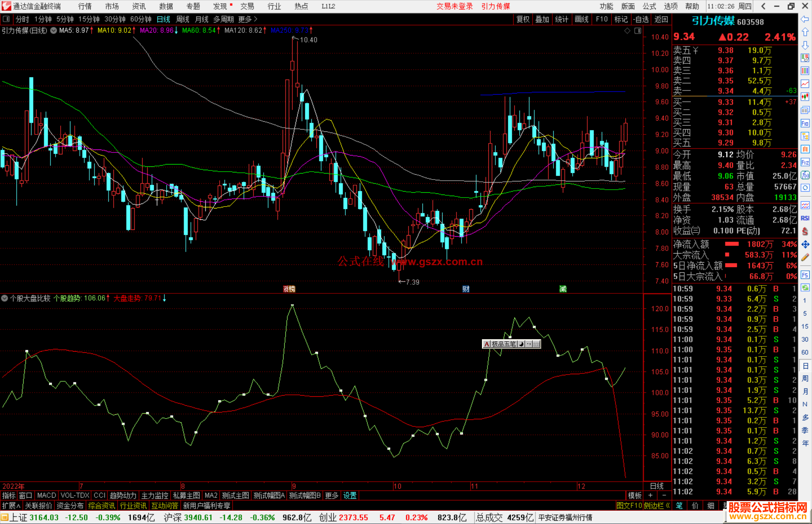Viewport: 812px width, 524px height.
Task: Expand the 扩展 bottom panel
Action: click(x=11, y=506)
